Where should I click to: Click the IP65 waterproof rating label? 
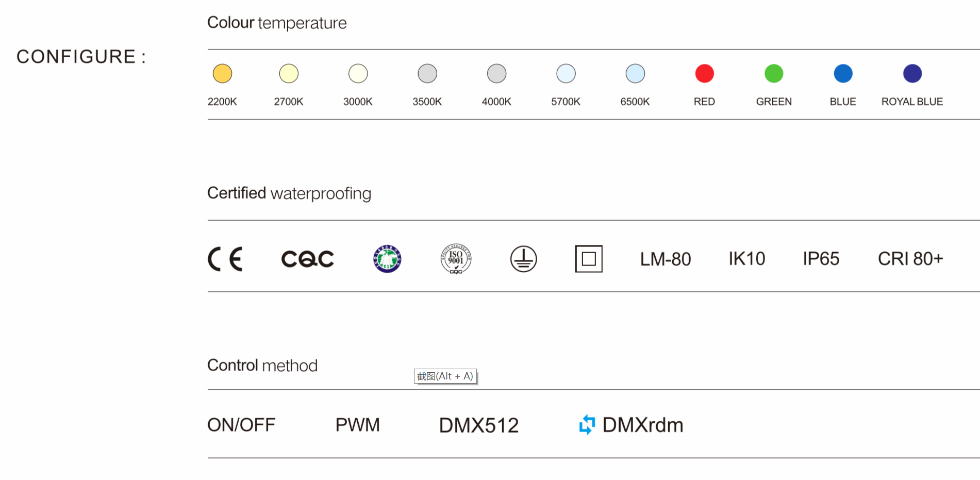(821, 259)
